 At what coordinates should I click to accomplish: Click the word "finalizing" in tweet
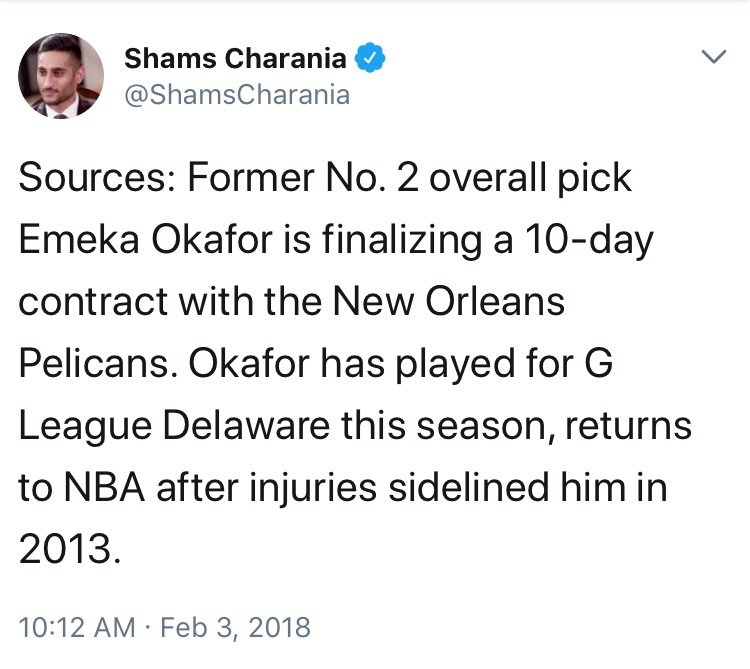(x=402, y=241)
